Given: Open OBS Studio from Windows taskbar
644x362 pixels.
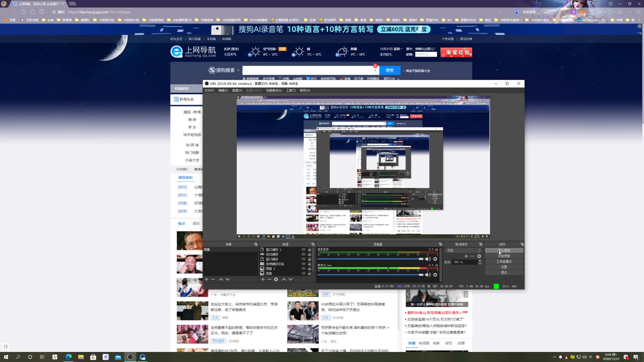Looking at the screenshot, I should [x=130, y=357].
